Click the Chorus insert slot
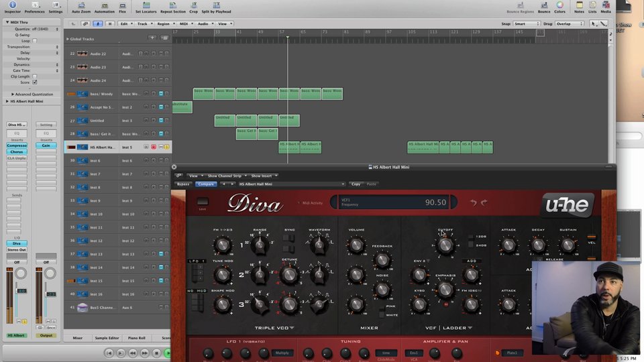Image resolution: width=644 pixels, height=362 pixels. tap(17, 152)
